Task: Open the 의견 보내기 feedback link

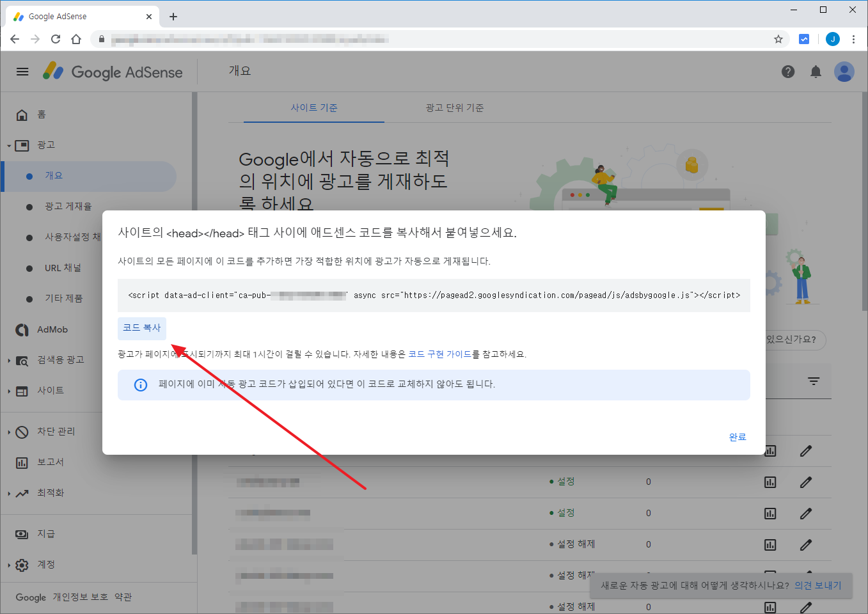Action: pos(818,585)
